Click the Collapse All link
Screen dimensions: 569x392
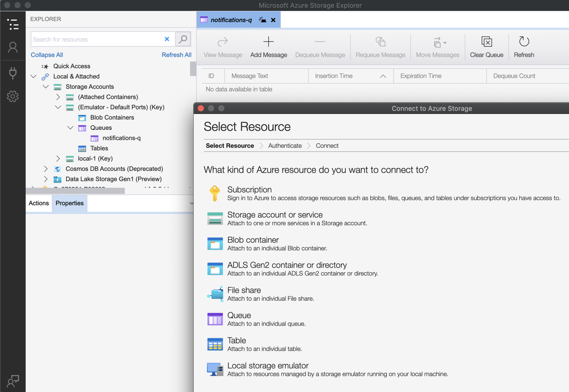tap(47, 55)
